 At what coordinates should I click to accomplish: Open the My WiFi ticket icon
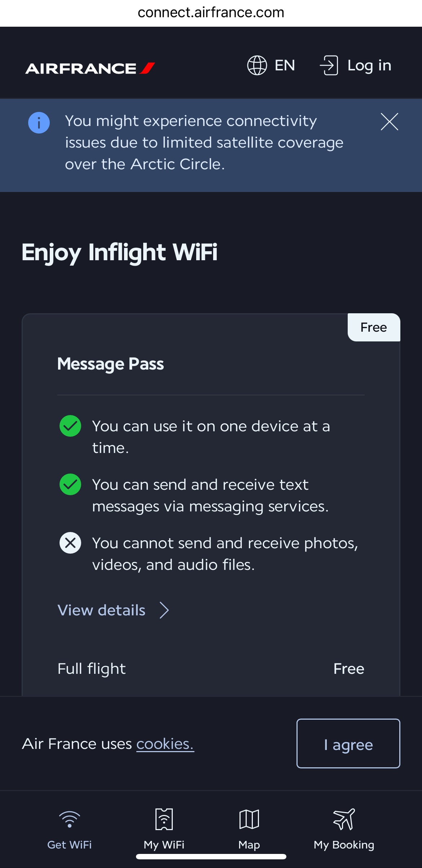[164, 819]
